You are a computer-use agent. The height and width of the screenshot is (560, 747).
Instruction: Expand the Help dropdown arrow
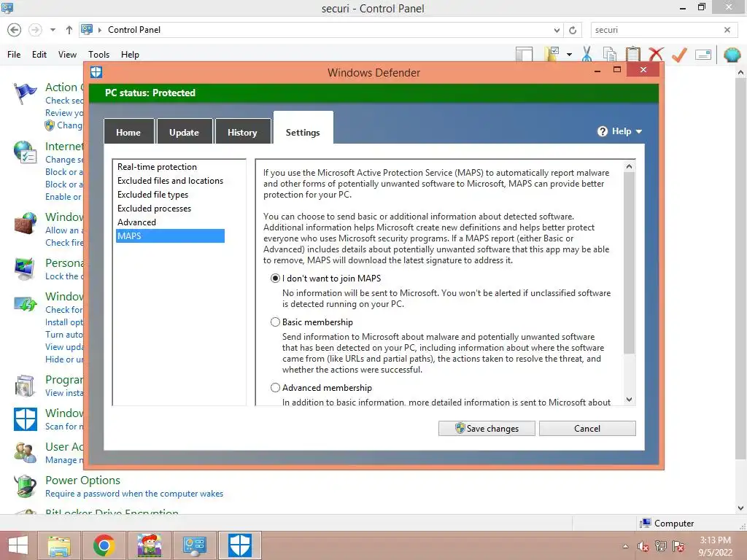pos(639,131)
